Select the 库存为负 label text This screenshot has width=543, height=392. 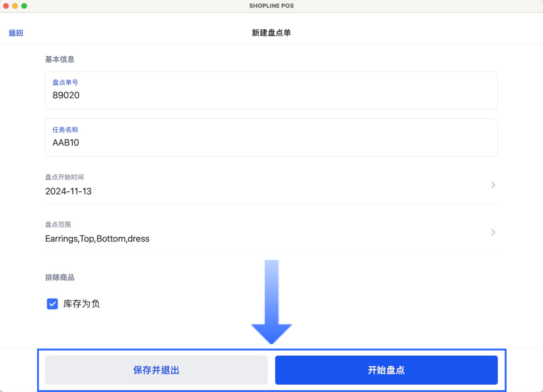pos(81,304)
